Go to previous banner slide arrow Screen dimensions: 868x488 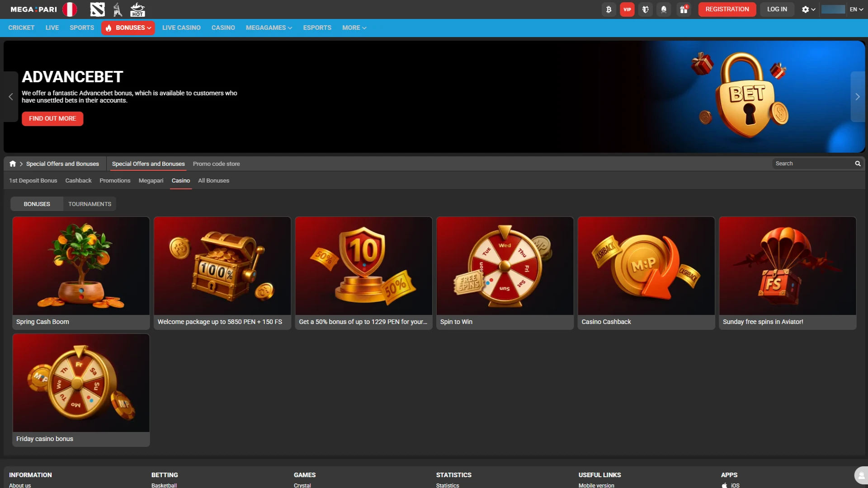pyautogui.click(x=11, y=97)
